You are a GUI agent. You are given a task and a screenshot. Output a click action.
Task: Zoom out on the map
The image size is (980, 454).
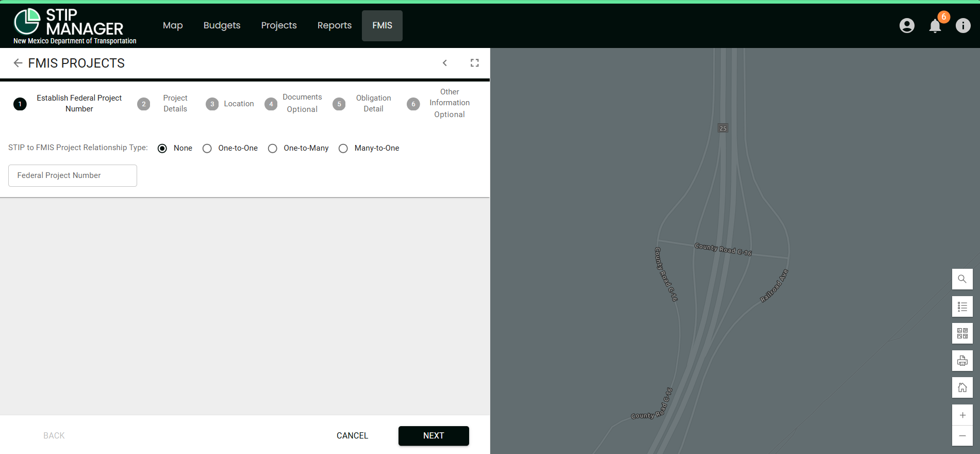click(962, 436)
